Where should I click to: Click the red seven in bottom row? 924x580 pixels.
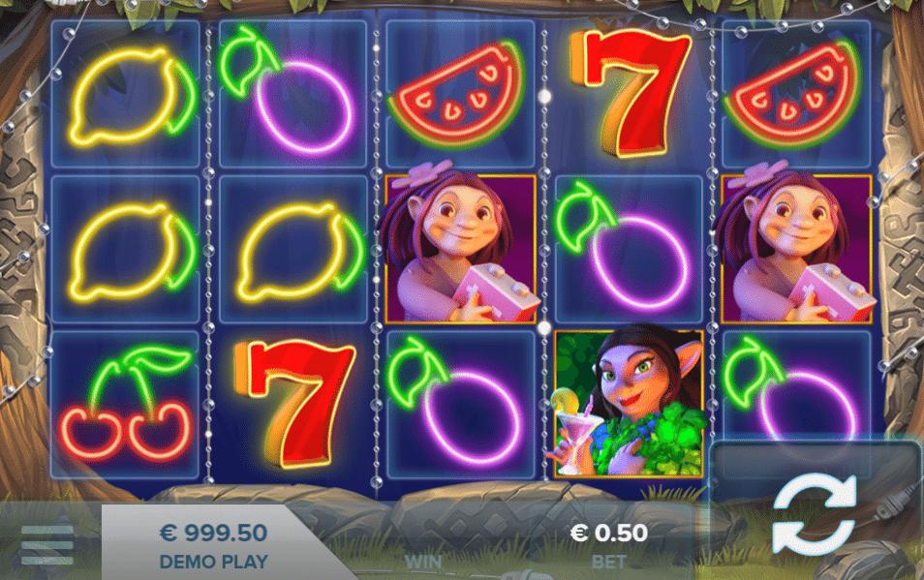coord(294,404)
